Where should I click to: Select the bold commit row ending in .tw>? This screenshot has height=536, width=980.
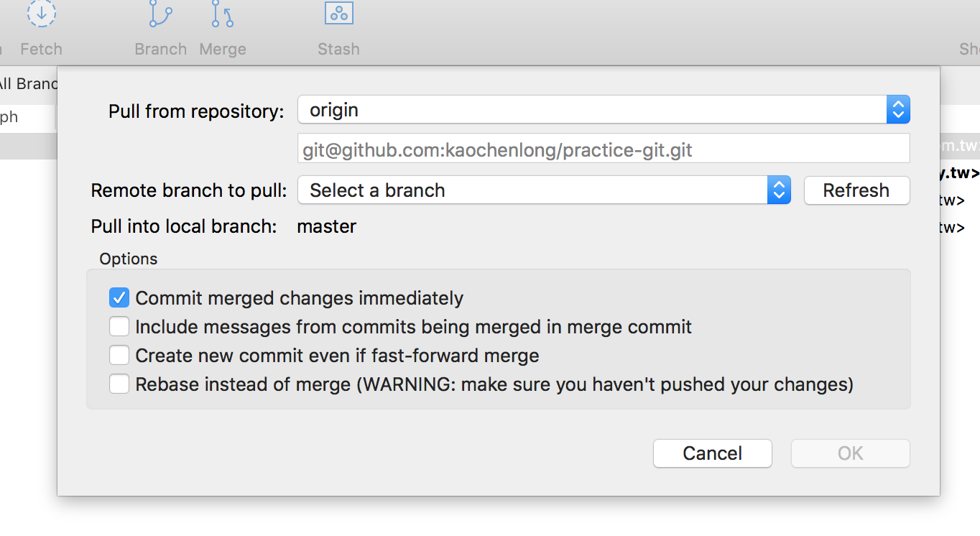click(x=960, y=173)
